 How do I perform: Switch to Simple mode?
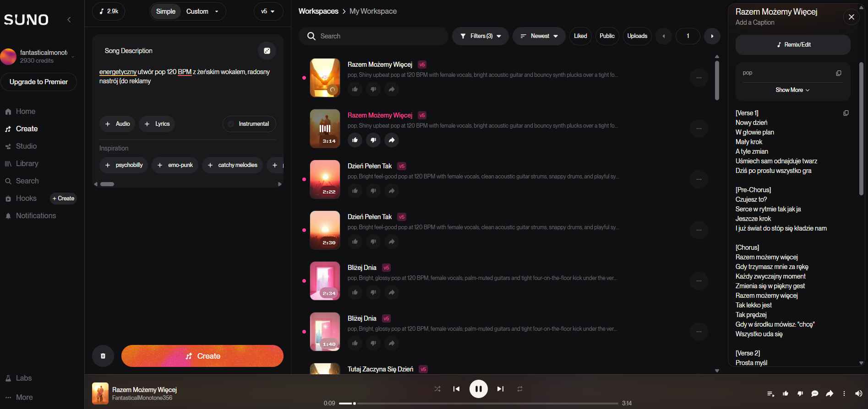tap(166, 11)
